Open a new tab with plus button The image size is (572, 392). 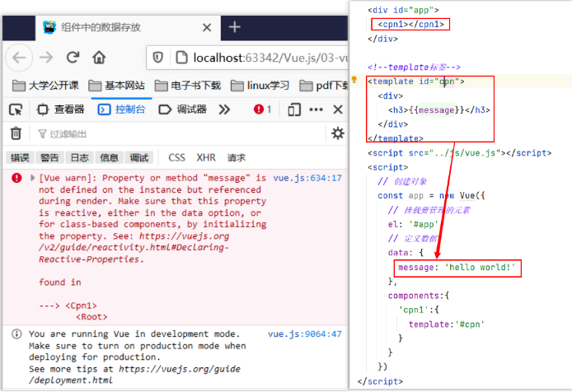pyautogui.click(x=235, y=27)
